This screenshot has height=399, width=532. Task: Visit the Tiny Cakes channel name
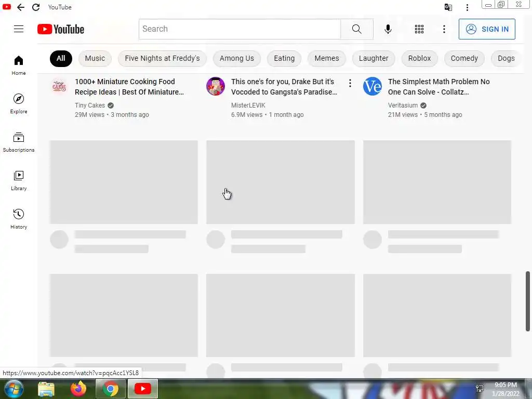click(89, 105)
